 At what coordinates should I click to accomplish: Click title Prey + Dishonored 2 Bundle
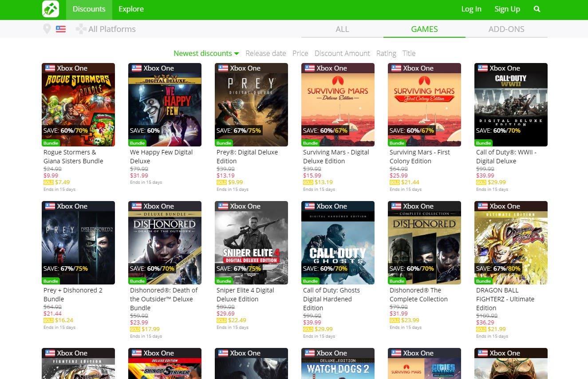(x=73, y=295)
